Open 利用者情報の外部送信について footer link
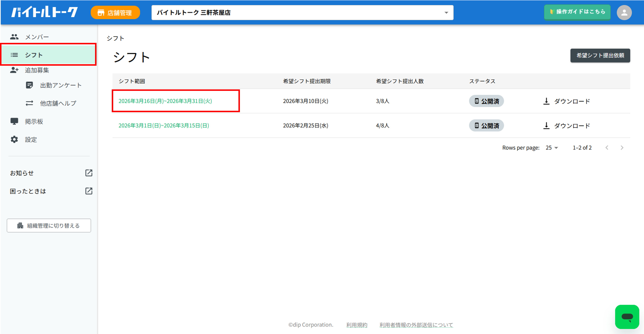Screen dimensions: 644x334 click(416, 325)
